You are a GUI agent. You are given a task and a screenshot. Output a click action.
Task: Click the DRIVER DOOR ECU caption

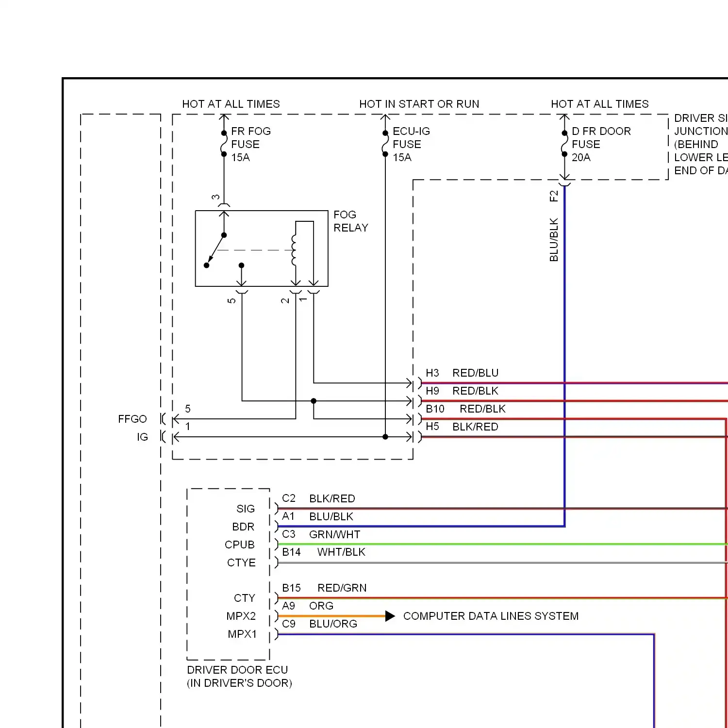pyautogui.click(x=239, y=676)
